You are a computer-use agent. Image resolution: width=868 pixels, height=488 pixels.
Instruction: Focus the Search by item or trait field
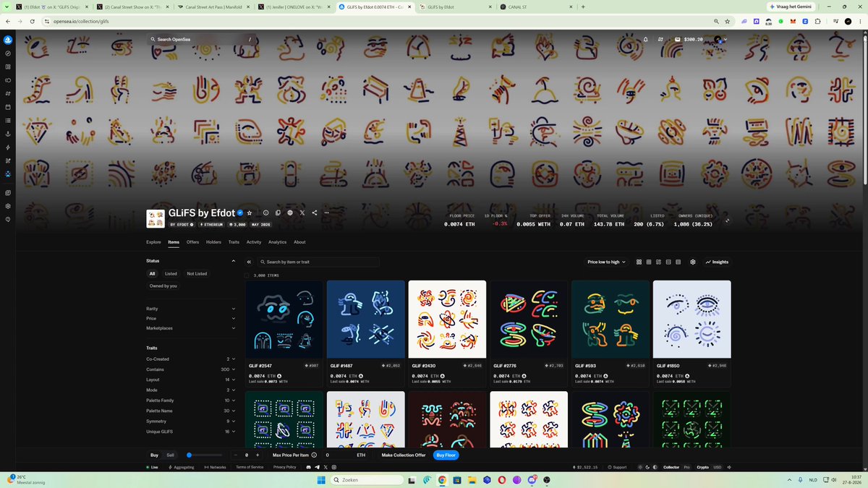(318, 262)
